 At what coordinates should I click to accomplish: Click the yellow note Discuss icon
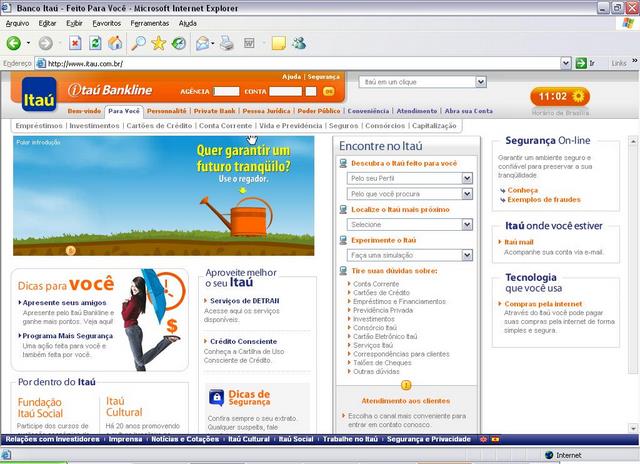pyautogui.click(x=278, y=43)
